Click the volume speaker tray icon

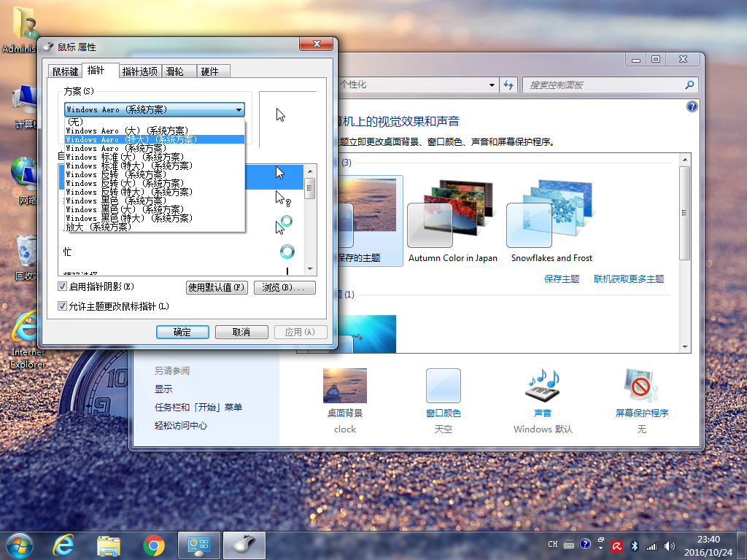670,546
